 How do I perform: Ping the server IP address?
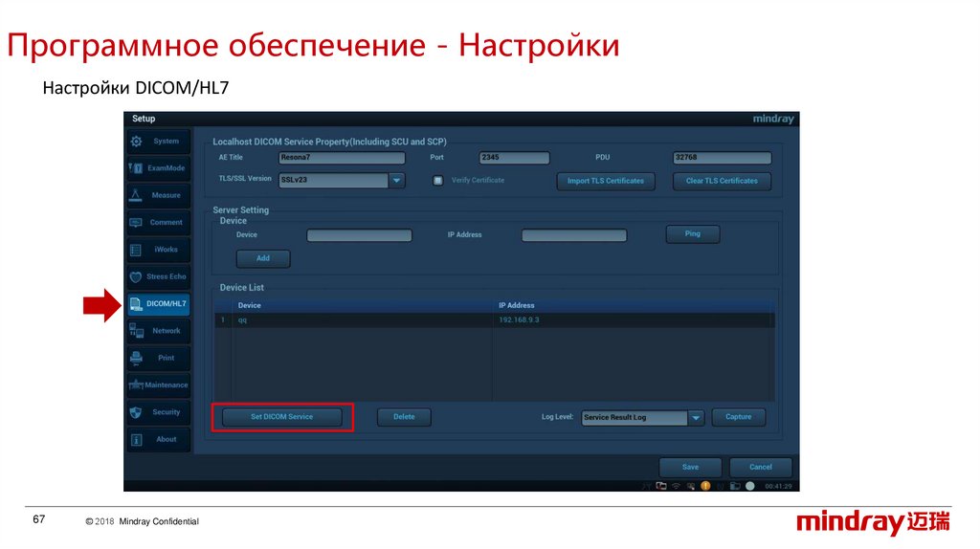click(693, 234)
